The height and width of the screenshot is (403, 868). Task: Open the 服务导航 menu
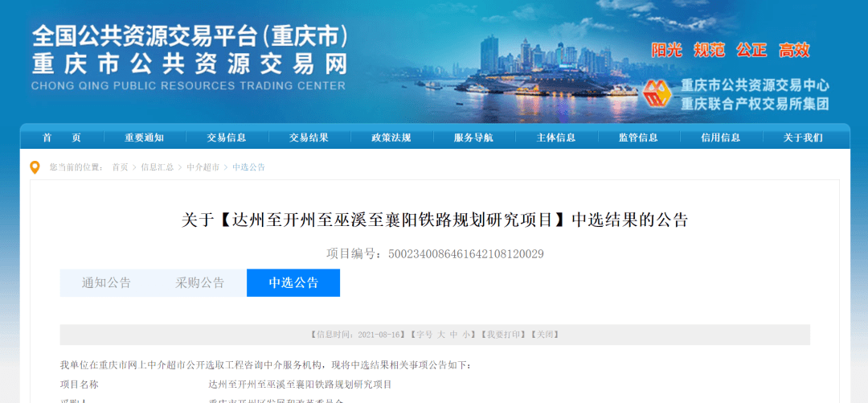point(473,138)
